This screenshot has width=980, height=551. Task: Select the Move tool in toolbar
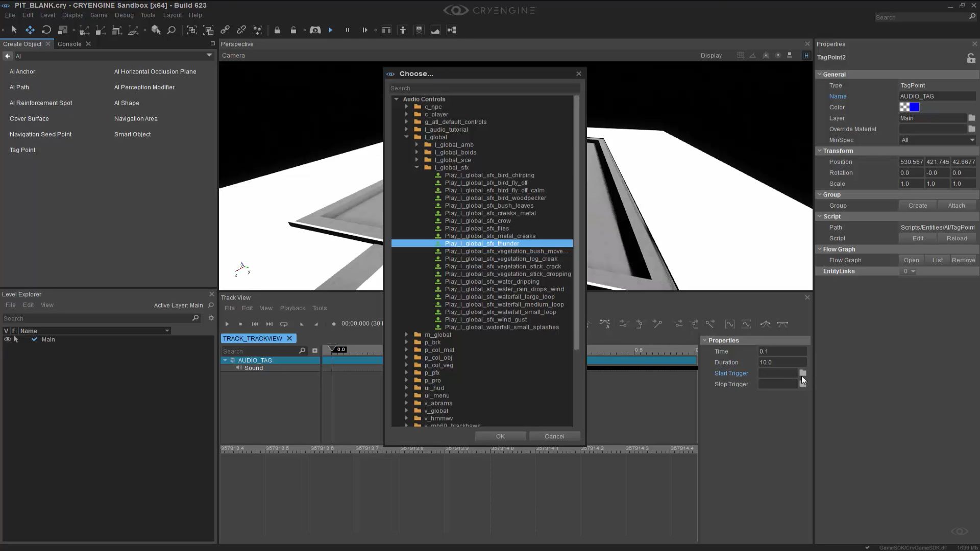coord(30,30)
